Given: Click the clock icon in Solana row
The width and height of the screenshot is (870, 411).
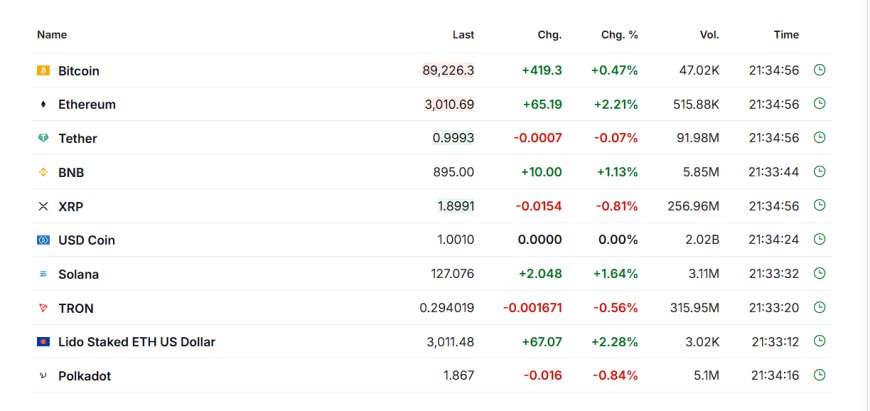Looking at the screenshot, I should click(x=820, y=273).
